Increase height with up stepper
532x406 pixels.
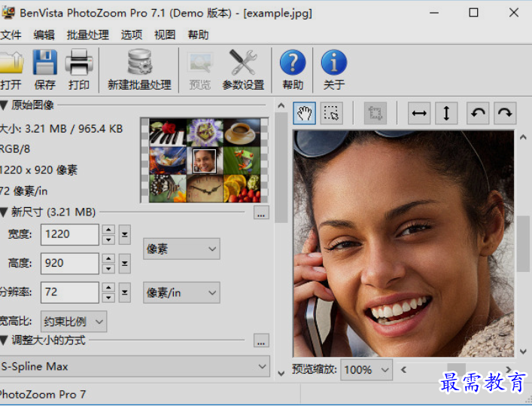point(108,258)
